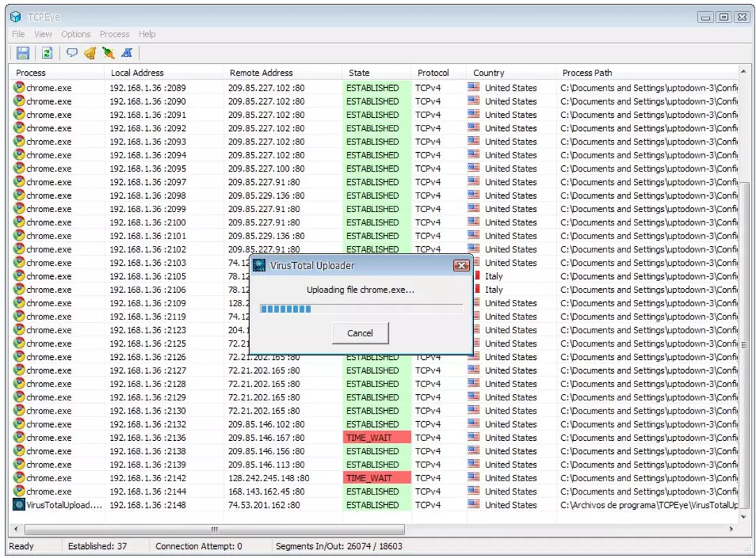Select the VirusTotalUpload process name
The image size is (756, 558).
click(64, 505)
